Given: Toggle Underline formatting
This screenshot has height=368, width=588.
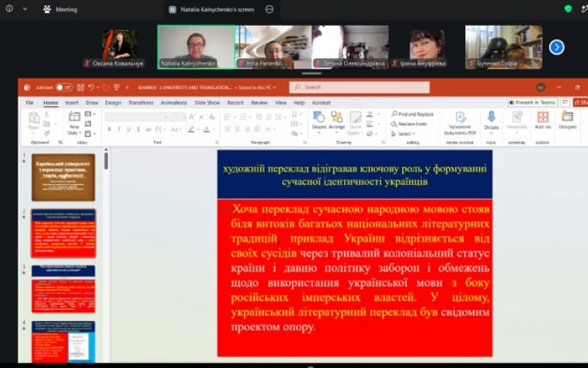Looking at the screenshot, I should [129, 130].
